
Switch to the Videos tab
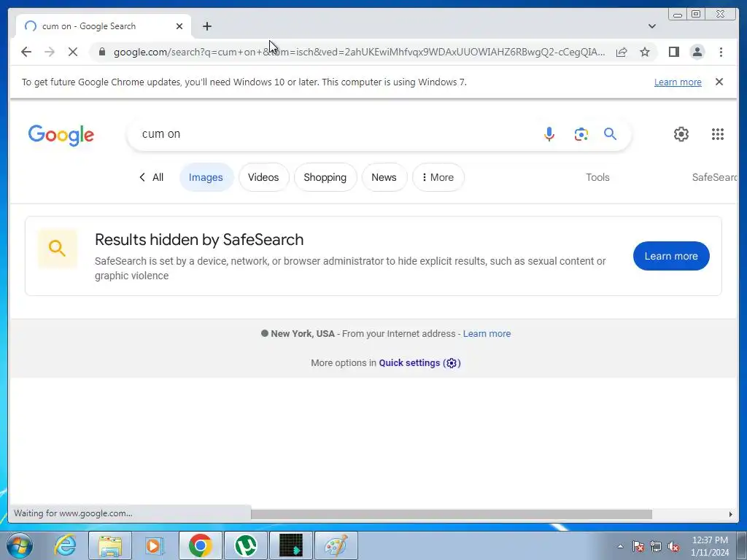263,177
